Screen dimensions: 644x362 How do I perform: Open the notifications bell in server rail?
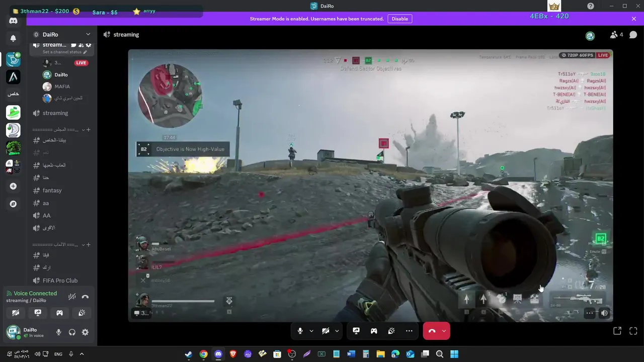tap(13, 38)
